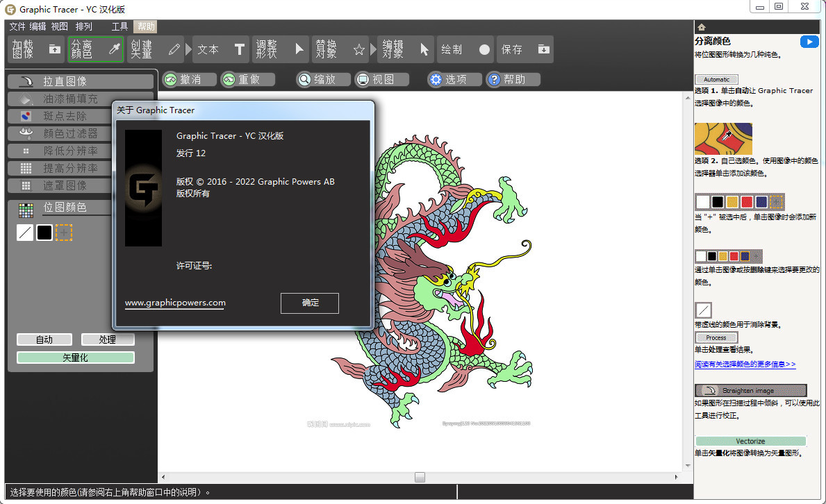This screenshot has width=826, height=504.
Task: Click the 调整形状 arrow icon
Action: 299,49
